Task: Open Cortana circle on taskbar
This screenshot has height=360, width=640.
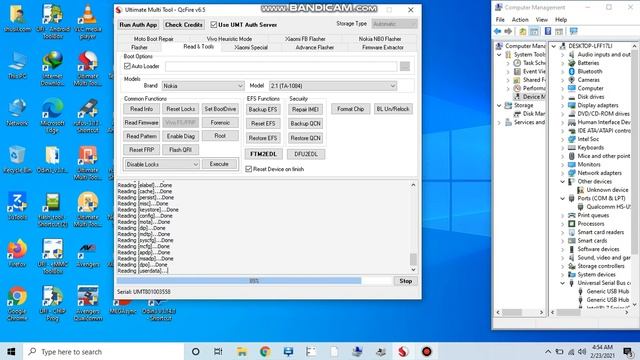Action: tap(196, 351)
